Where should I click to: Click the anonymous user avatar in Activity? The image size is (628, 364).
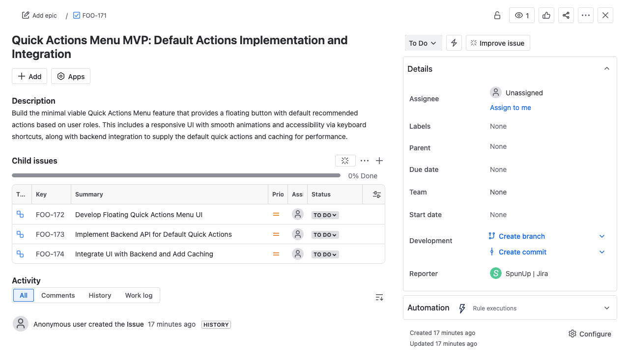(x=21, y=324)
